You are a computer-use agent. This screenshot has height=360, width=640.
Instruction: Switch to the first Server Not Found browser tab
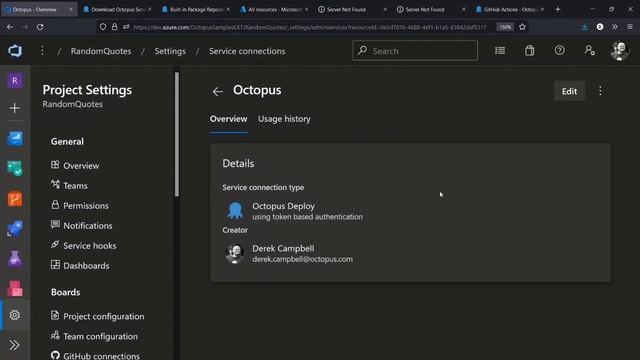tap(353, 9)
